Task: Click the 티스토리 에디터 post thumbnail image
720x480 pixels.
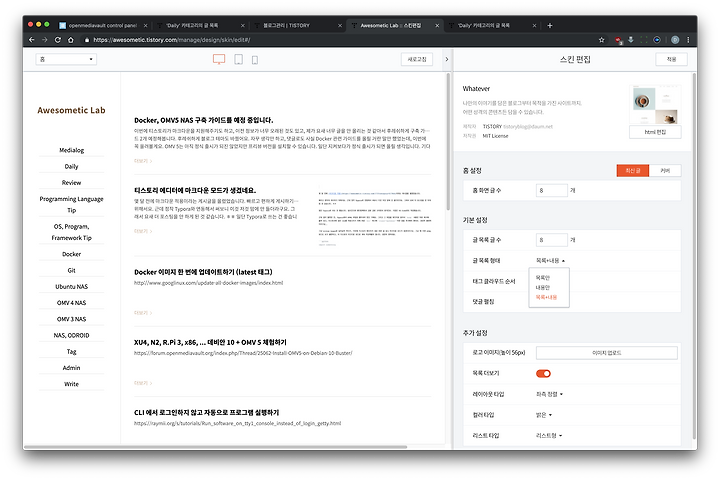Action: [x=375, y=216]
